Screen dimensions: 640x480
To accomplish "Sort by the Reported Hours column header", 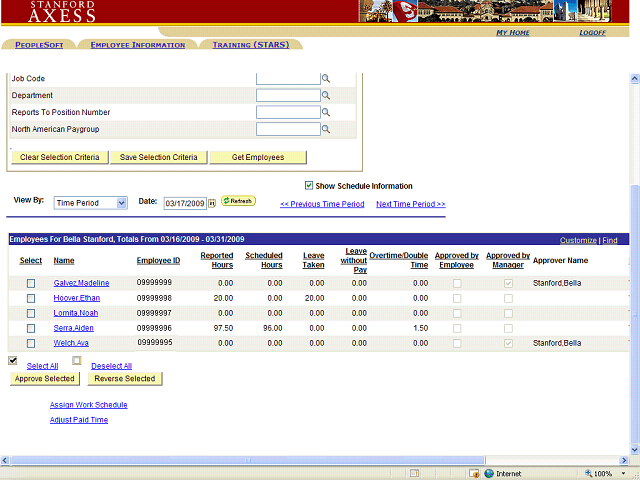I will point(216,260).
